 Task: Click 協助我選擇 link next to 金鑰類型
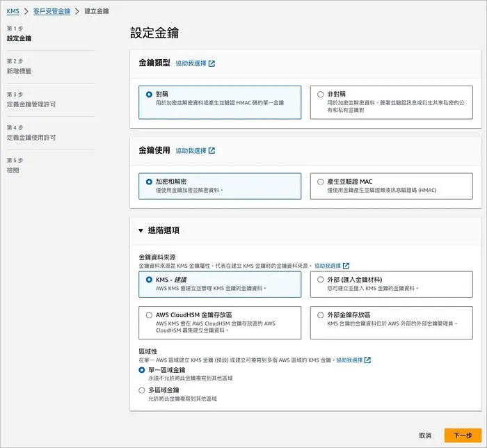191,63
